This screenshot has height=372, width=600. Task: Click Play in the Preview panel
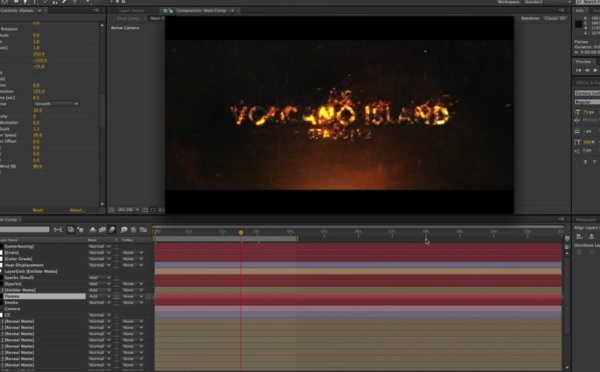(x=595, y=70)
